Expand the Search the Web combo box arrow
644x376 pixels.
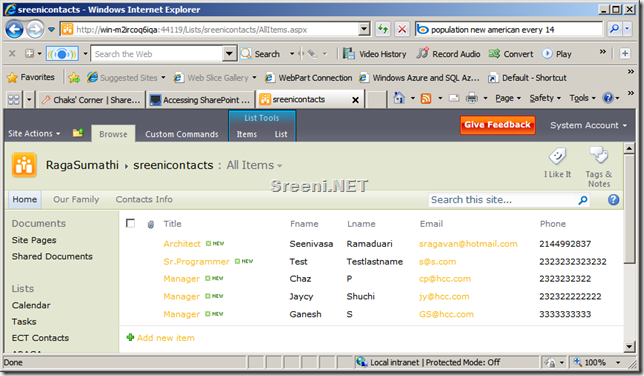point(229,53)
